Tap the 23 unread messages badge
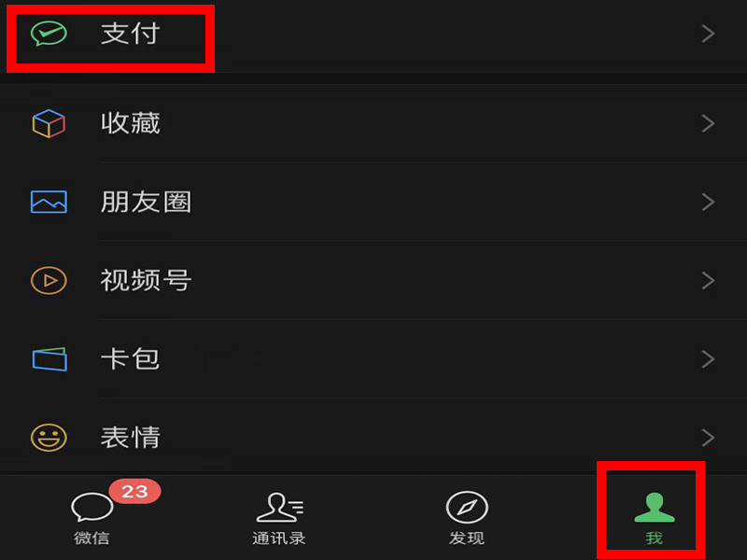The height and width of the screenshot is (560, 747). (134, 491)
